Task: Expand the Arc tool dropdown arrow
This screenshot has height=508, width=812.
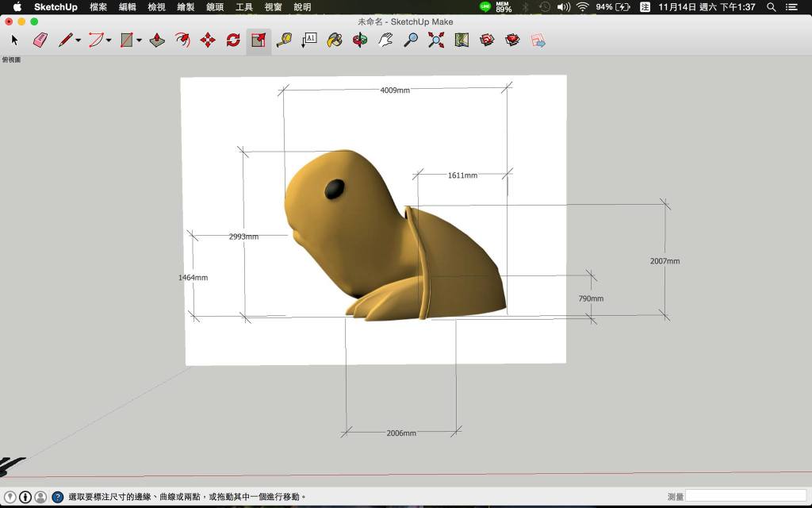Action: [109, 40]
